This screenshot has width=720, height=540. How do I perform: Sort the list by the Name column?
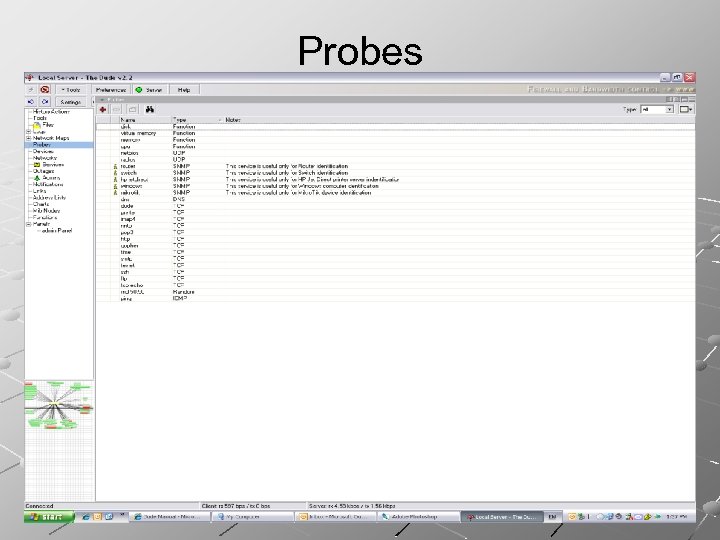point(145,120)
